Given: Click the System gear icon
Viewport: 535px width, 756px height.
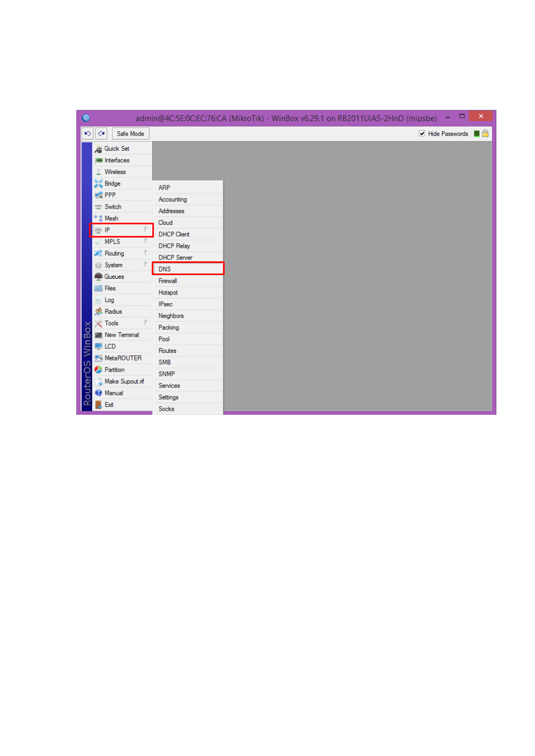Looking at the screenshot, I should tap(98, 265).
